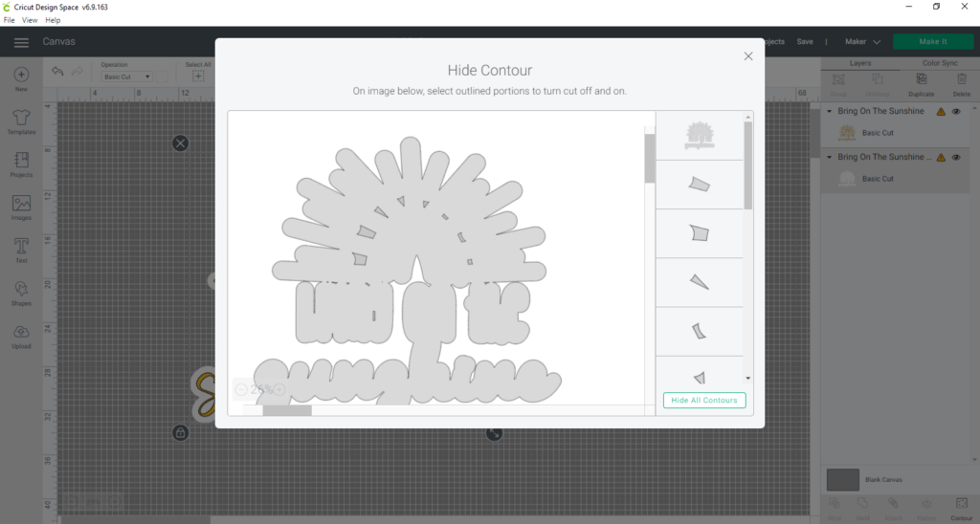Image resolution: width=980 pixels, height=524 pixels.
Task: Click a small cutout contour in sun rays
Action: point(367,232)
